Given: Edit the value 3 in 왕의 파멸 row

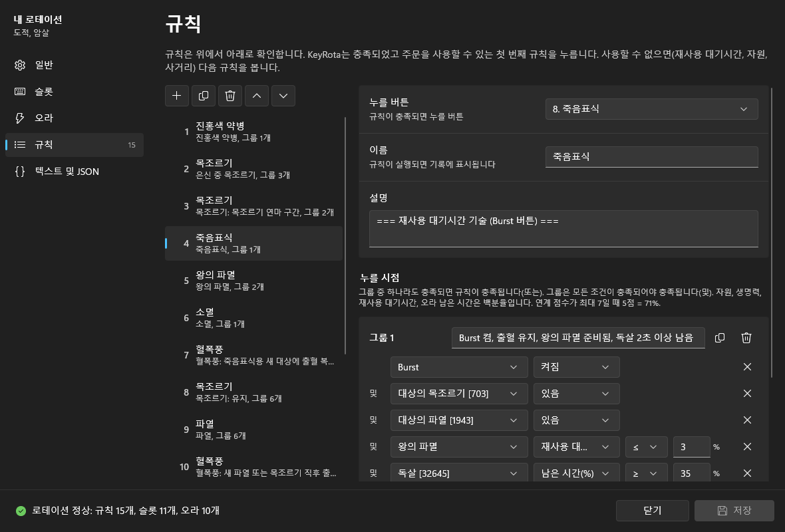Looking at the screenshot, I should pos(691,446).
